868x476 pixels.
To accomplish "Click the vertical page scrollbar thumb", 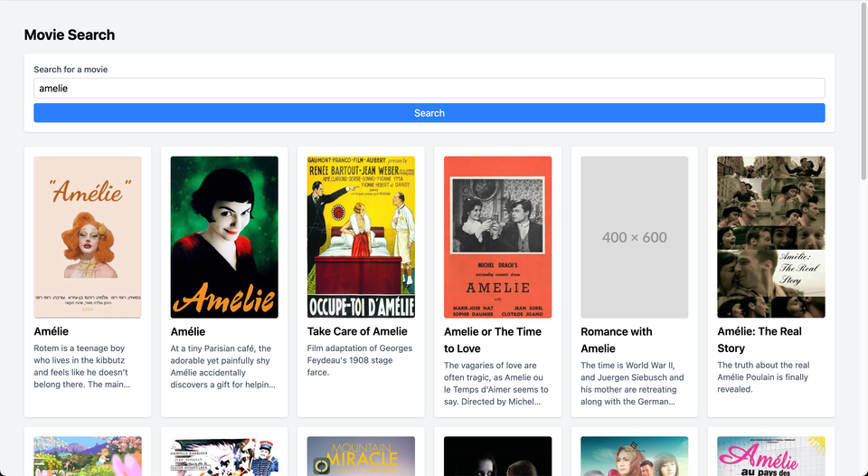I will [863, 91].
